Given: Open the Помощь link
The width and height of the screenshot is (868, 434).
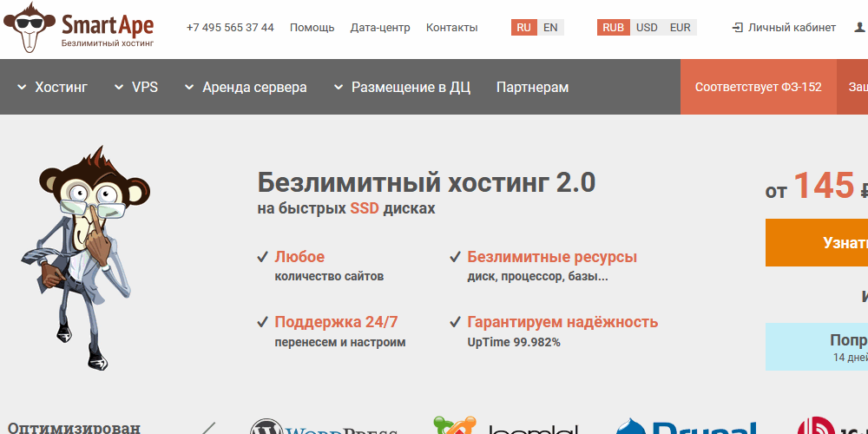Looking at the screenshot, I should pyautogui.click(x=312, y=28).
